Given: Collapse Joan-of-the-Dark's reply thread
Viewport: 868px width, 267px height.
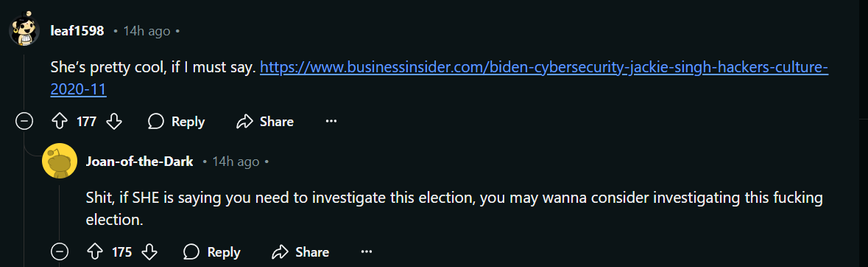Looking at the screenshot, I should 59,252.
